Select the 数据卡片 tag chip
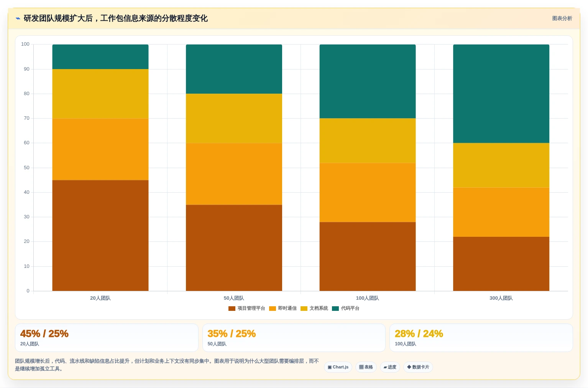This screenshot has width=588, height=388. pyautogui.click(x=418, y=367)
